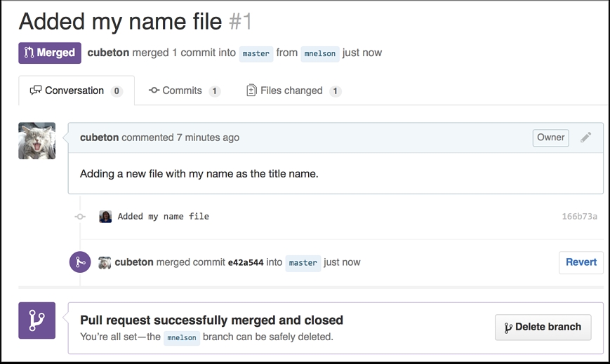Click the Delete branch button
Viewport: 610px width, 364px height.
click(543, 327)
